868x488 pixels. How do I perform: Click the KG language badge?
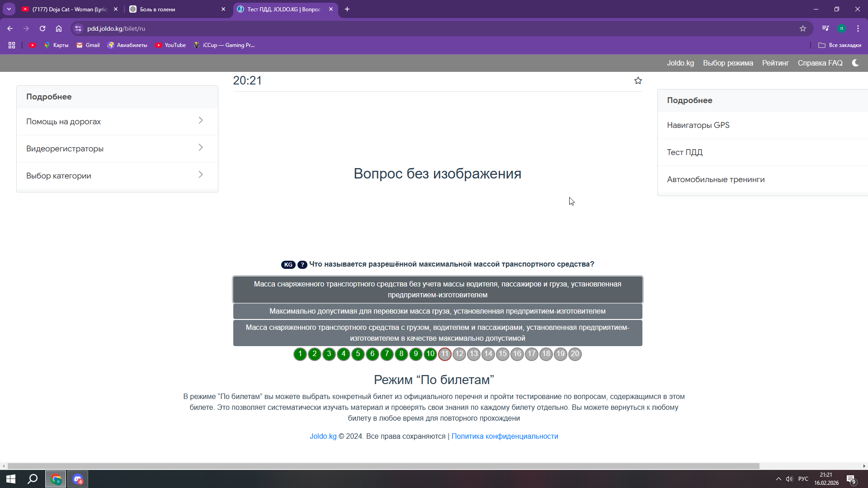288,265
